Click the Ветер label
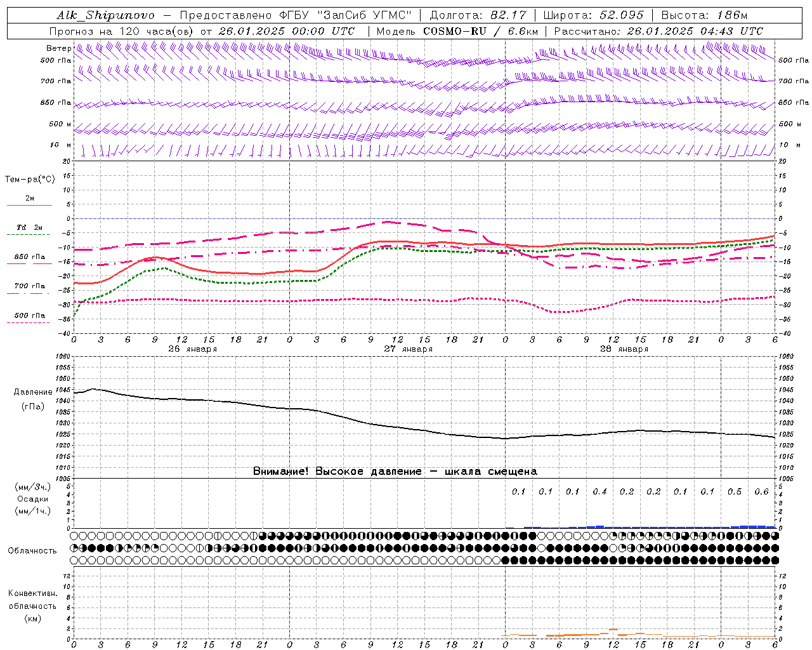Viewport: 812px width, 650px height. 58,48
